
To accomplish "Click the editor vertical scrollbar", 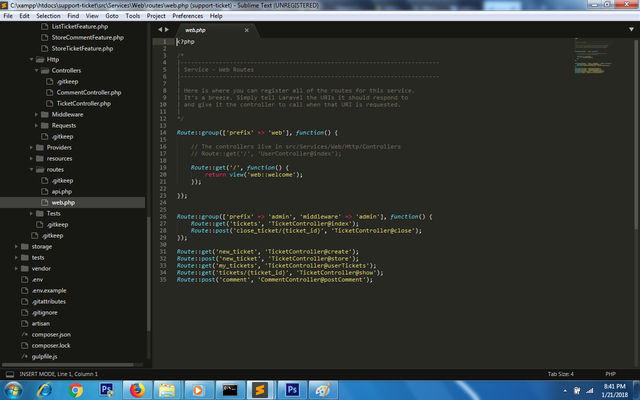I will point(636,135).
